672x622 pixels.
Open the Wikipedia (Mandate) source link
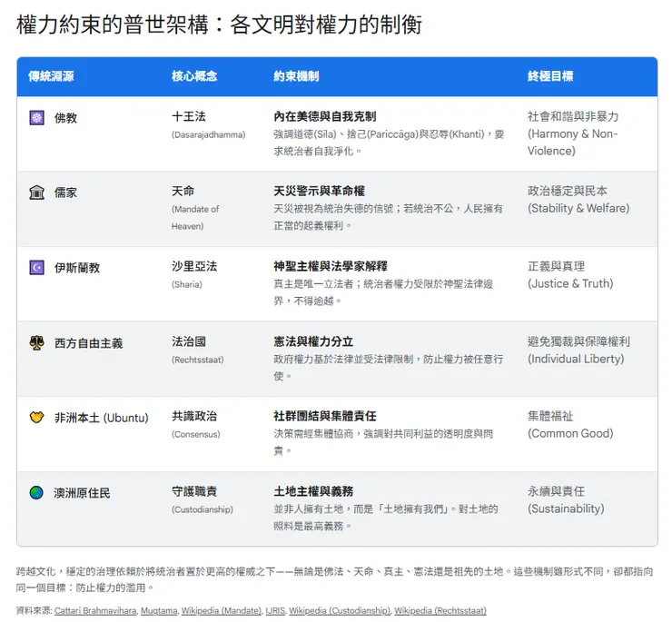[x=222, y=610]
